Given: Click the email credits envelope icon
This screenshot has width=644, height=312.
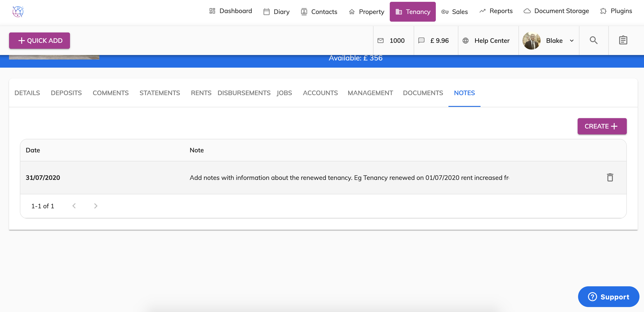Looking at the screenshot, I should (380, 40).
